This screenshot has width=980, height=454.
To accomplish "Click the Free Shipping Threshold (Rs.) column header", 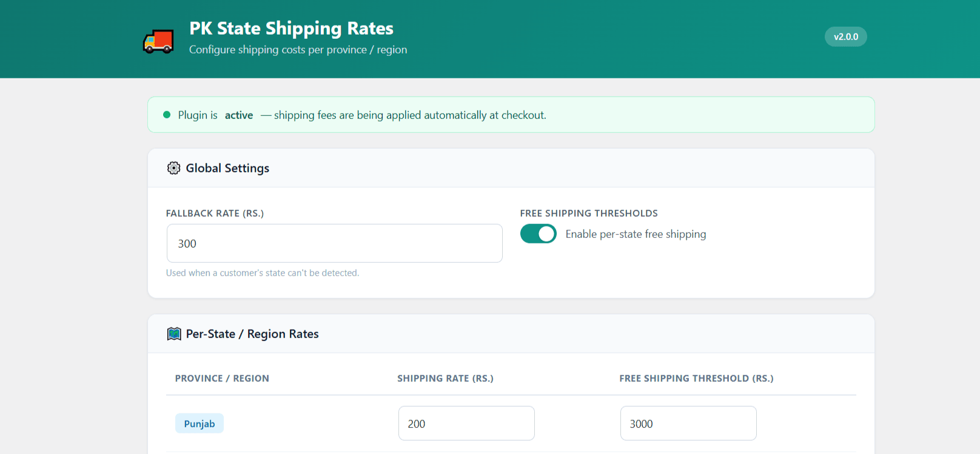I will click(696, 378).
